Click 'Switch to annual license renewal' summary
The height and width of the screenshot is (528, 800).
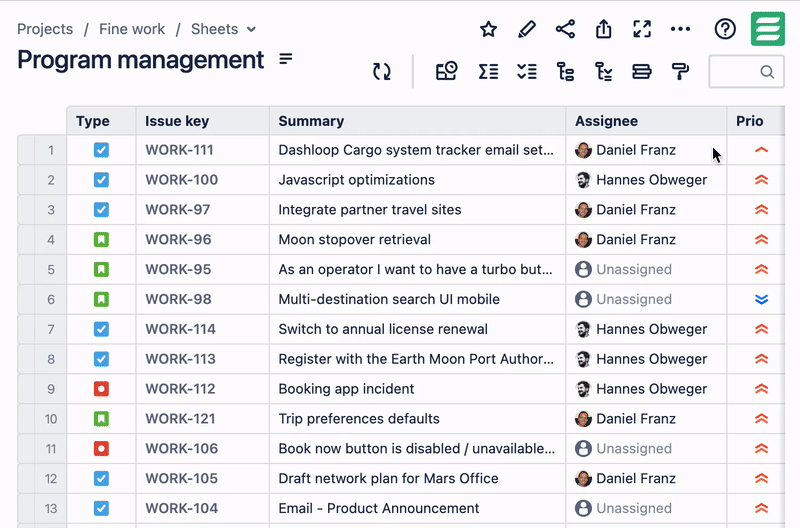point(383,329)
